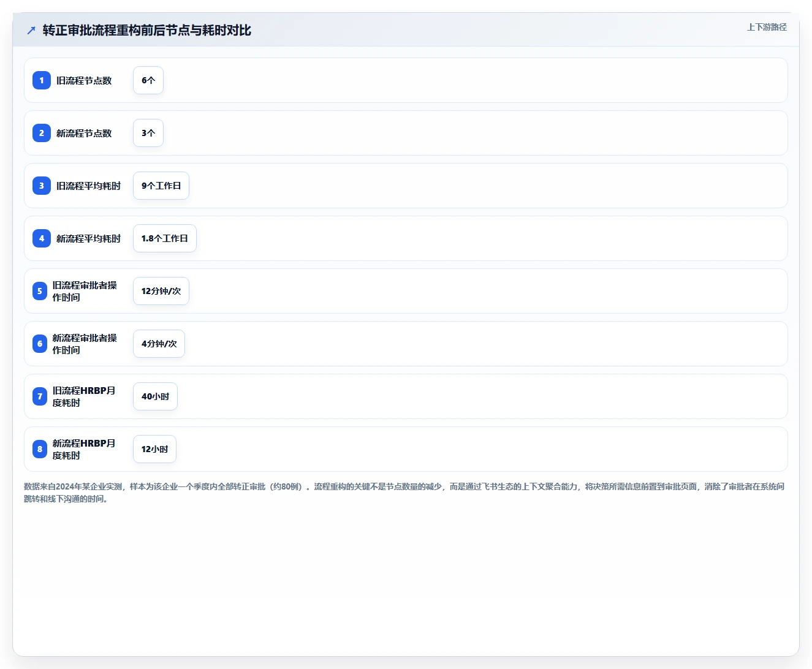The width and height of the screenshot is (812, 669).
Task: Click the 6个 value chip
Action: pos(148,80)
